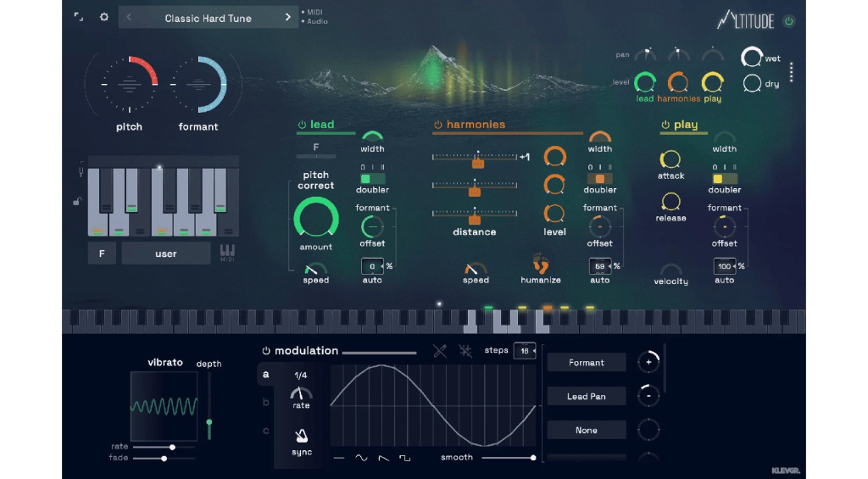Image resolution: width=868 pixels, height=479 pixels.
Task: Open the root key F button under keyboard
Action: pos(102,253)
